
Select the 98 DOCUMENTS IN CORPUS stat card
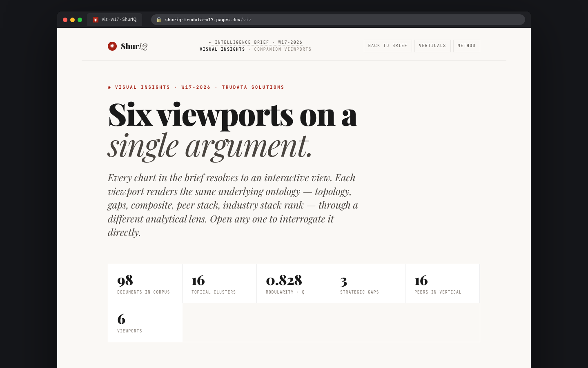(x=145, y=283)
